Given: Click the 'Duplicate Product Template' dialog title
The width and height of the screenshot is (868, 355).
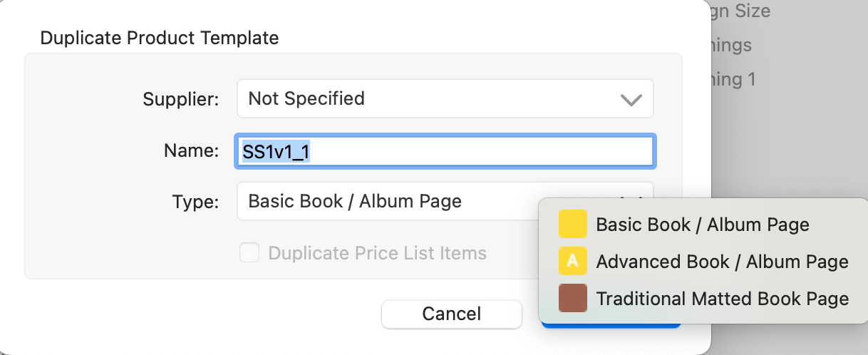Looking at the screenshot, I should coord(160,38).
